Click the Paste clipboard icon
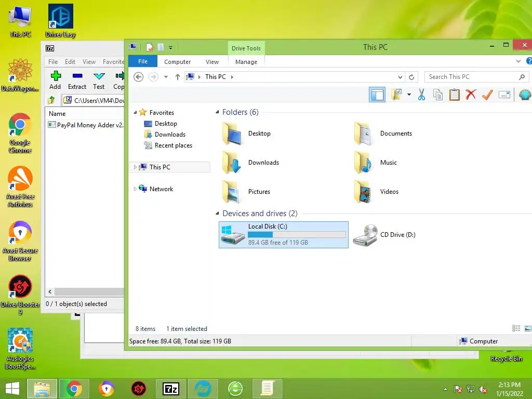Viewport: 532px width, 399px height. click(x=454, y=95)
